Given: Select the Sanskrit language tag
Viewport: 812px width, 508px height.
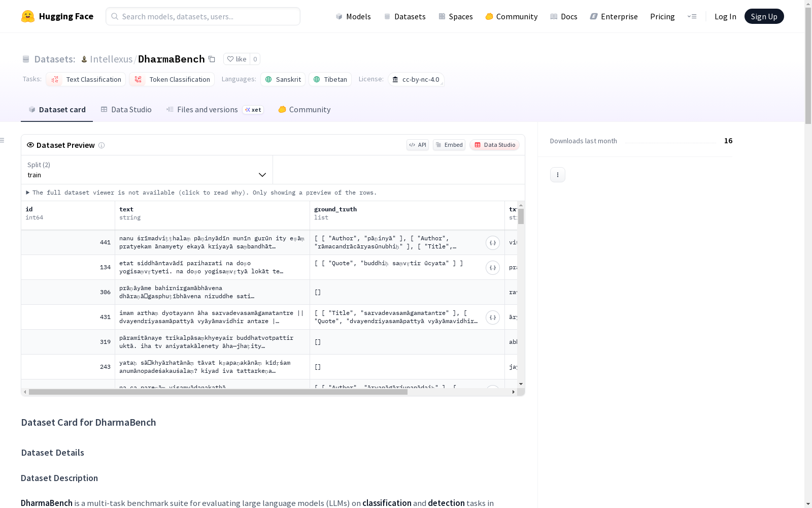Looking at the screenshot, I should point(283,79).
